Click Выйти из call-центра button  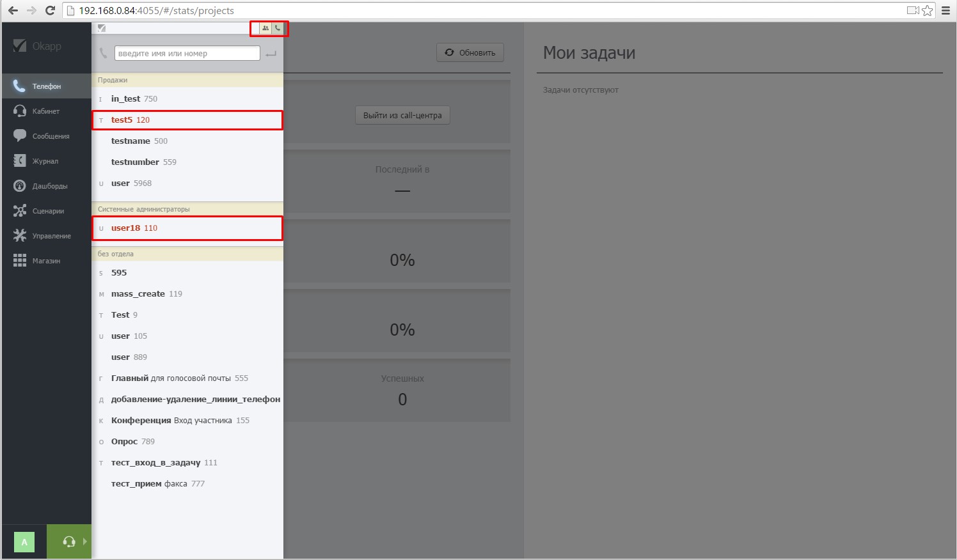402,116
